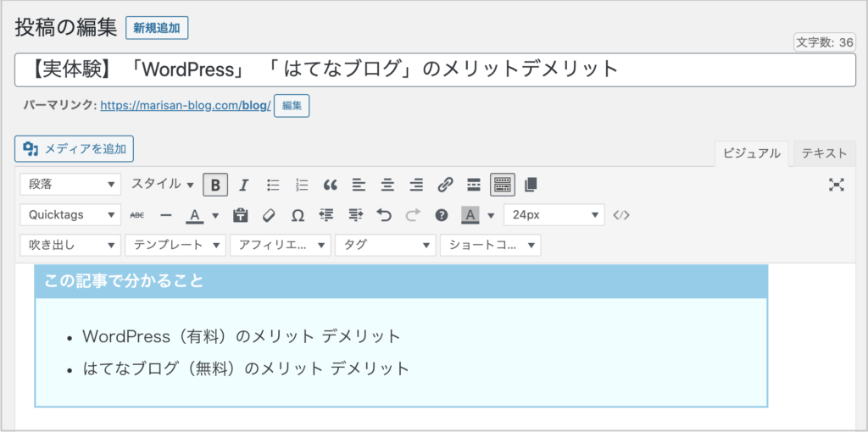Viewport: 868px width, 432px height.
Task: Toggle bold formatting
Action: [x=215, y=185]
